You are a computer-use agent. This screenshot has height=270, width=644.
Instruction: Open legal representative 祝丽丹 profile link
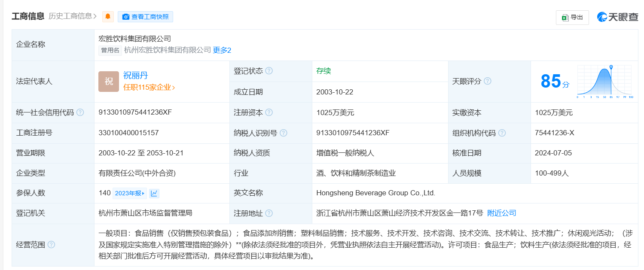(135, 76)
